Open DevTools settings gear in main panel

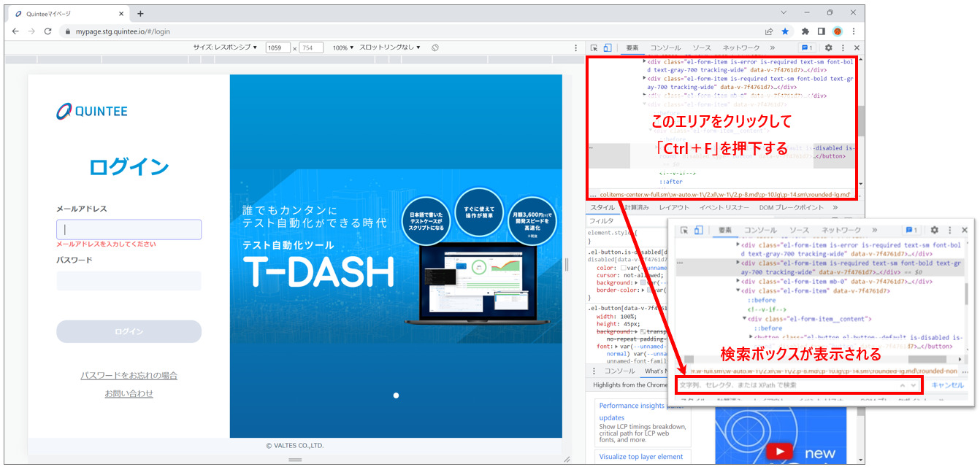(x=828, y=48)
